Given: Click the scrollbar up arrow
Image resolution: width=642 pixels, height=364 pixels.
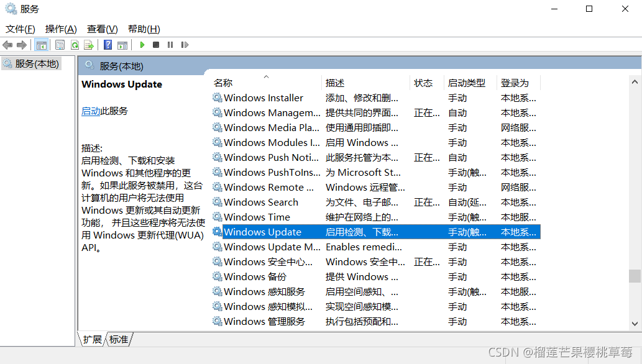Looking at the screenshot, I should point(635,82).
